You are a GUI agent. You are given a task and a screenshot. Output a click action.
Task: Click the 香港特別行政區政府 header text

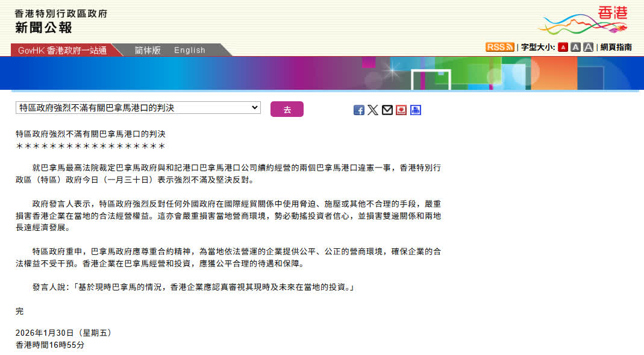(61, 13)
